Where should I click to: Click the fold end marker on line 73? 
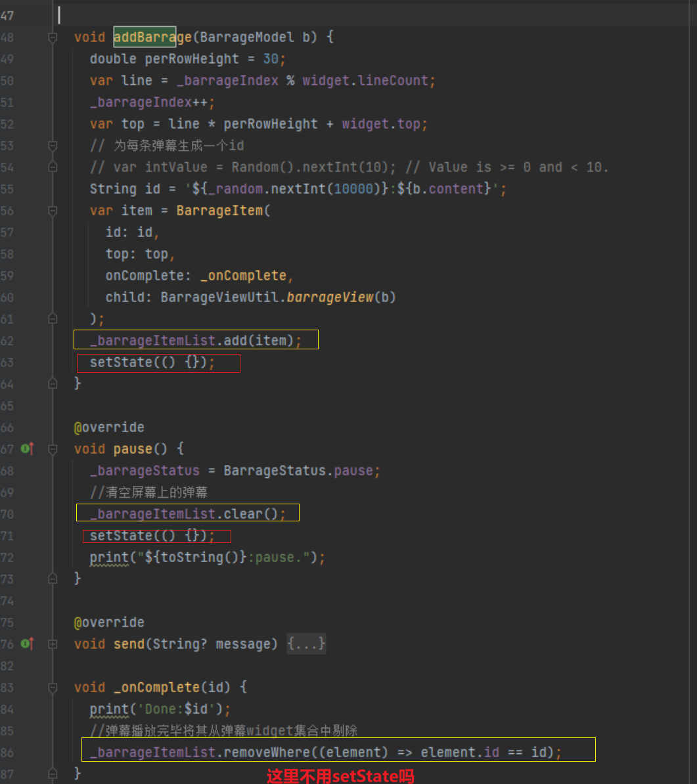pos(53,579)
